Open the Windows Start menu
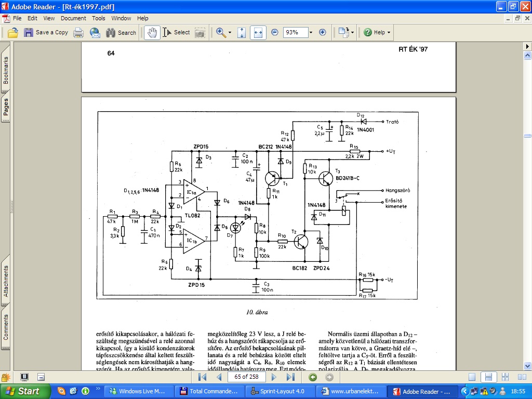This screenshot has width=532, height=399. click(x=25, y=391)
